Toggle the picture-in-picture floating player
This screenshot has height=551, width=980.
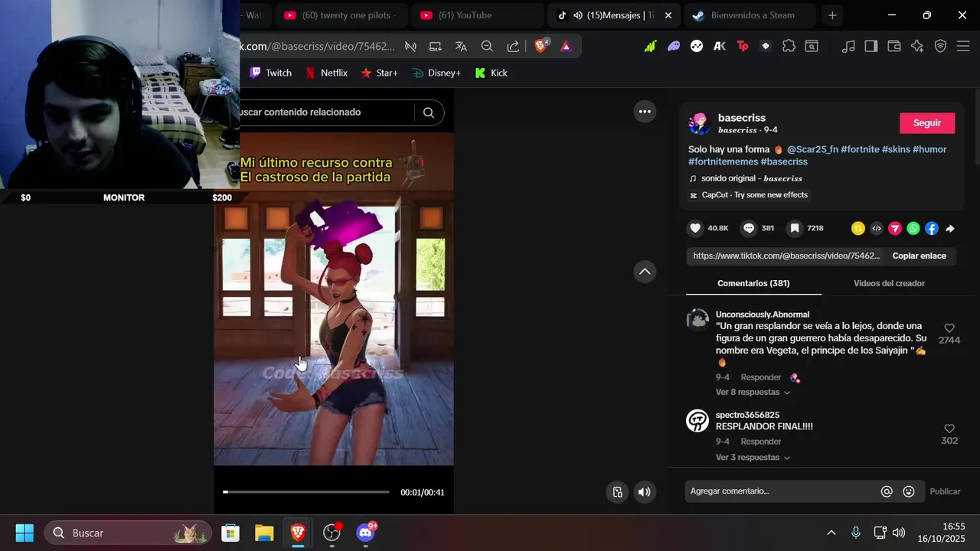[617, 492]
